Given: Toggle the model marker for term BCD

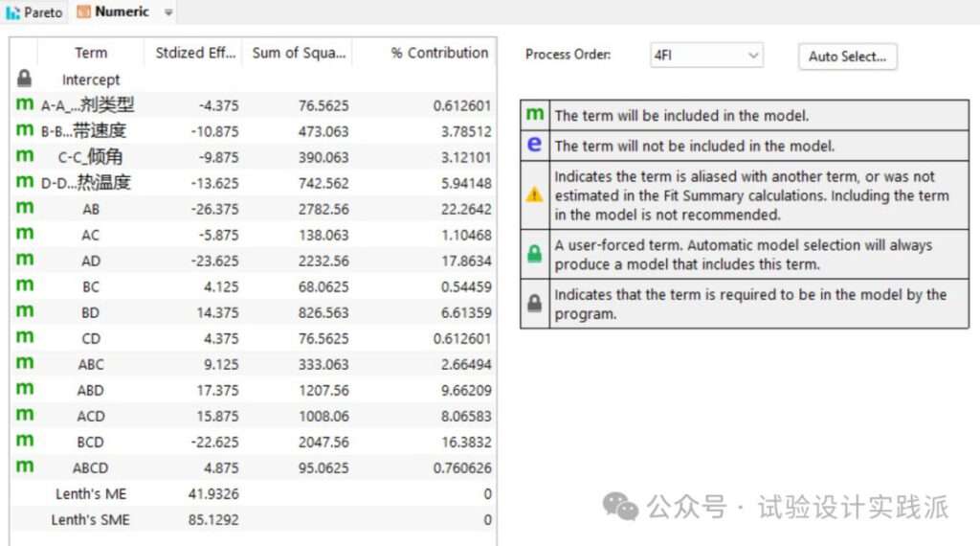Looking at the screenshot, I should click(24, 441).
